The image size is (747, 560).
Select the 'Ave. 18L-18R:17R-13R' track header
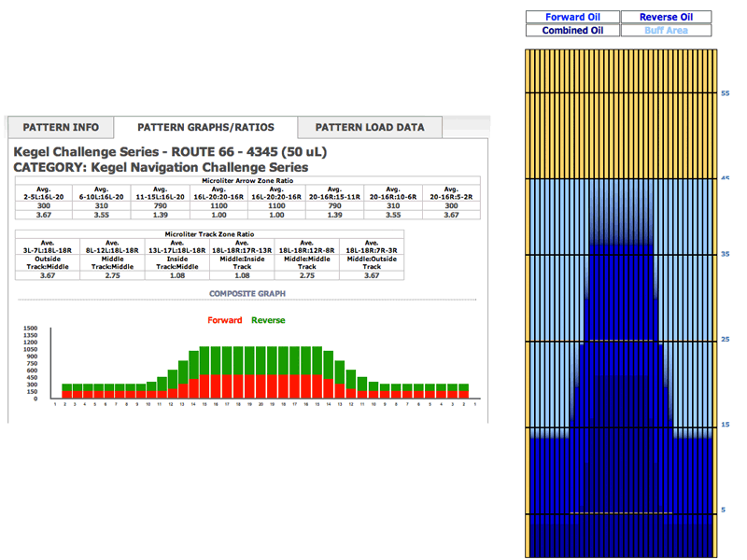pyautogui.click(x=242, y=246)
